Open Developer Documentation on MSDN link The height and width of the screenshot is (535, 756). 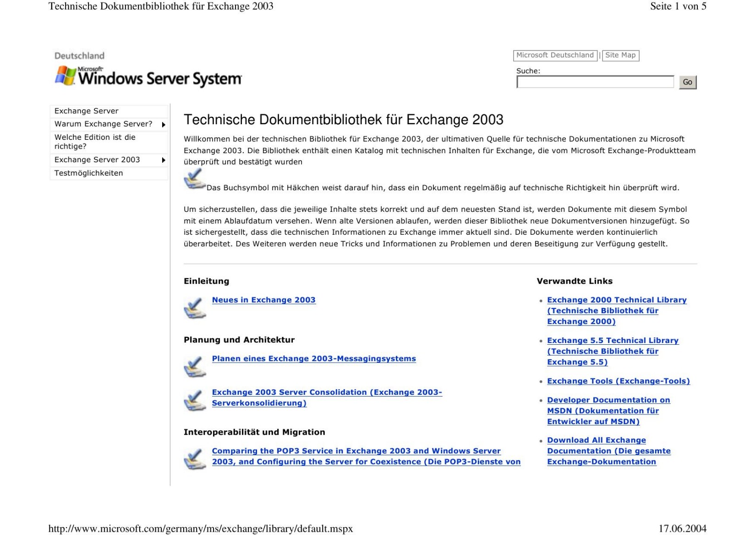tap(608, 411)
